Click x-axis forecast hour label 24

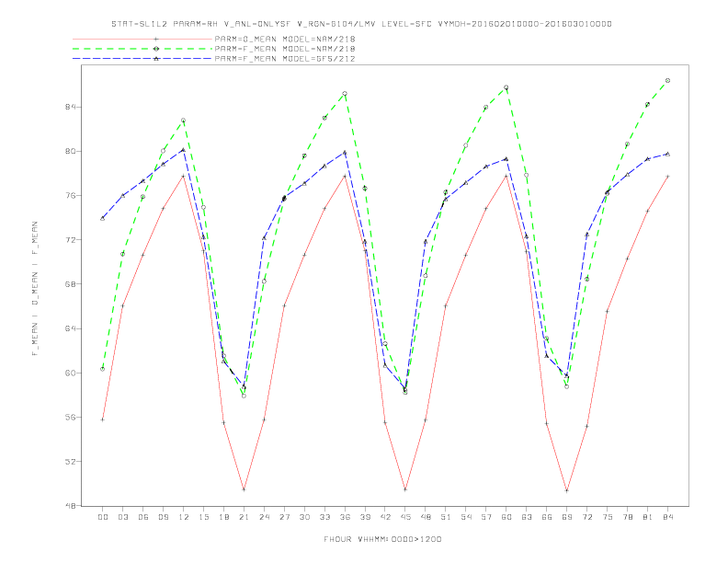[x=264, y=517]
